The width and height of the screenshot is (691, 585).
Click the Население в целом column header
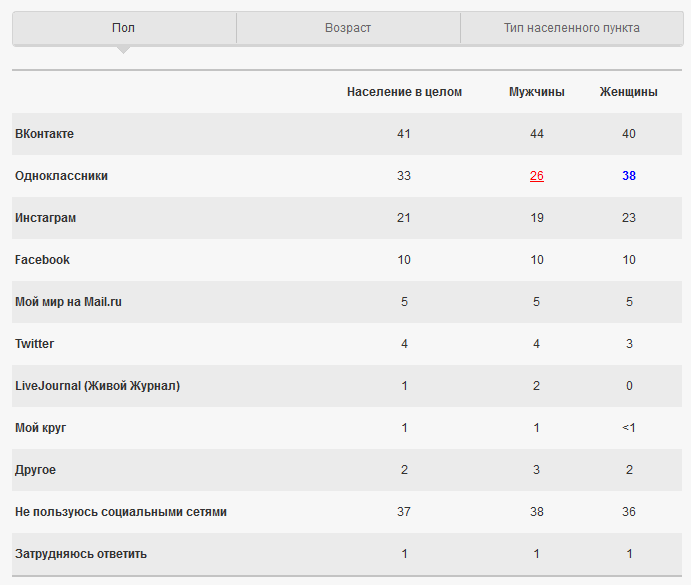click(404, 92)
